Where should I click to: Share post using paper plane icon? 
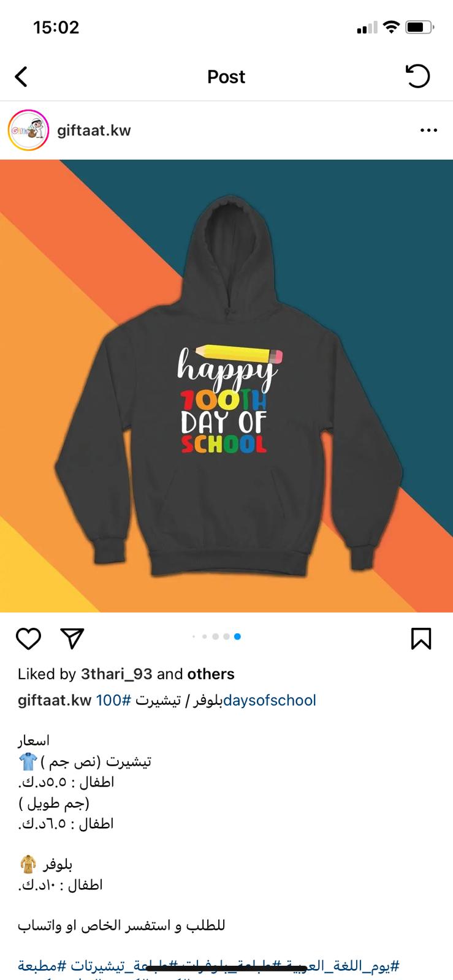point(72,638)
